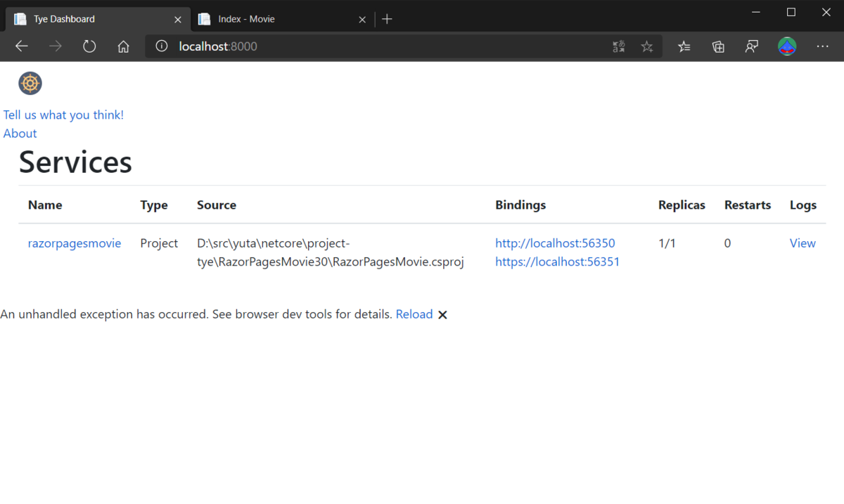
Task: Click the Services heading
Action: click(x=75, y=162)
